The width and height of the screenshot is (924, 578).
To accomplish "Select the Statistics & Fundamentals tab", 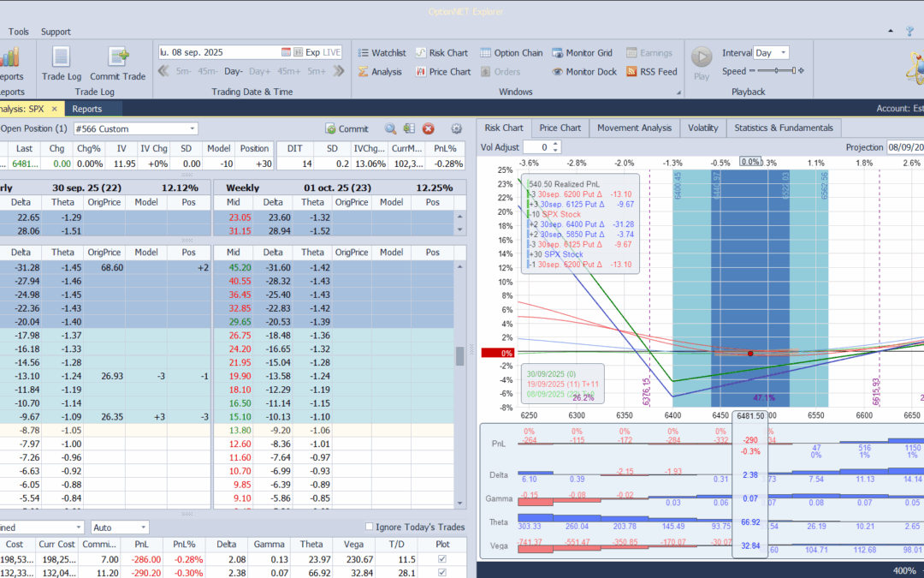I will pos(784,128).
